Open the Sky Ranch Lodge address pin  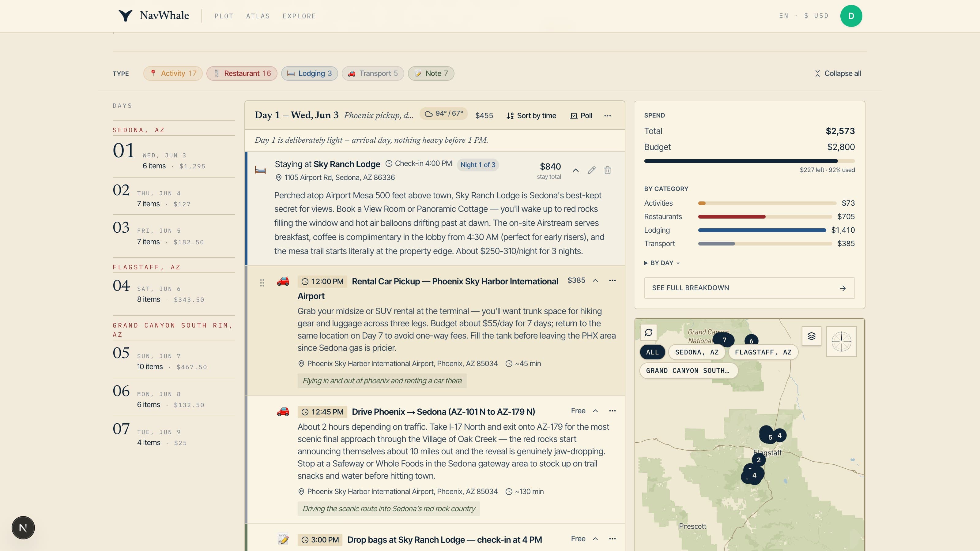point(278,178)
